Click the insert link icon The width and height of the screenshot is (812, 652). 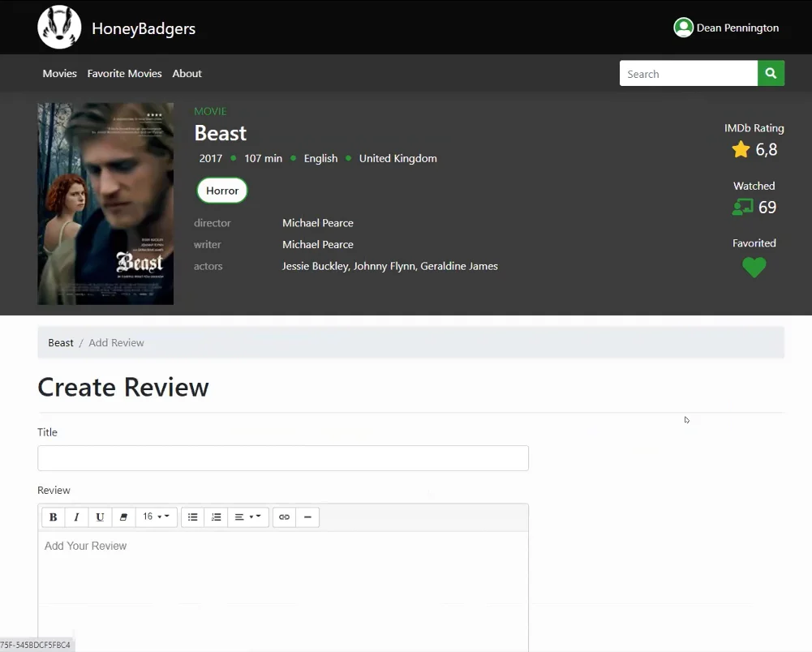coord(284,517)
